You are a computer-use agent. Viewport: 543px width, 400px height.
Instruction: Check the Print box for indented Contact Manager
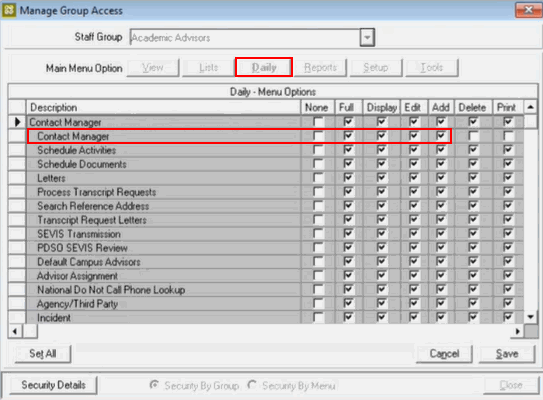[x=508, y=136]
